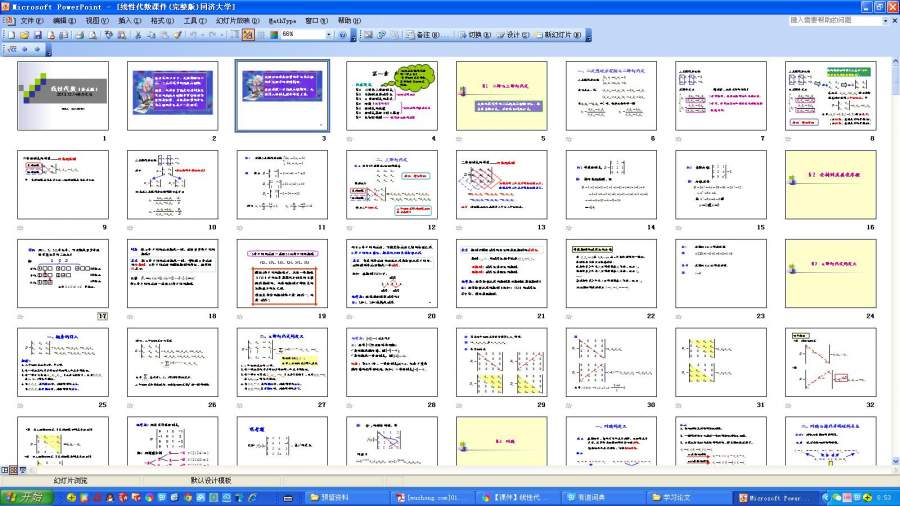Open the 工具 (Tools) menu
Image resolution: width=900 pixels, height=506 pixels.
click(x=195, y=20)
